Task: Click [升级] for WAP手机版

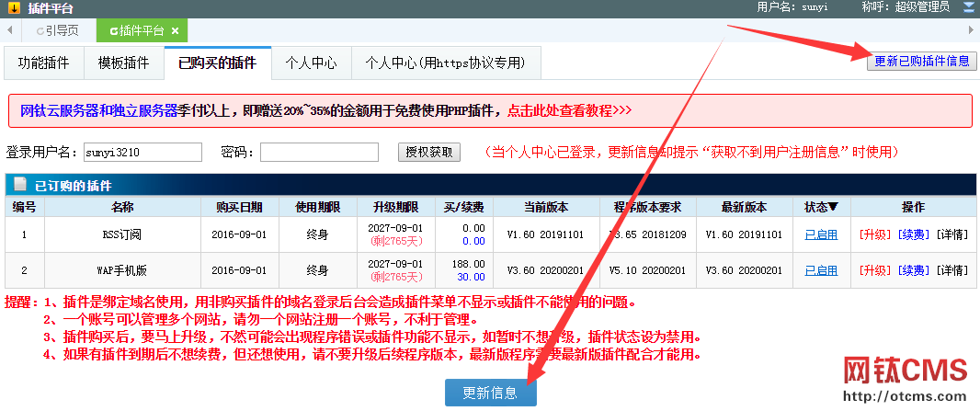Action: click(x=875, y=270)
